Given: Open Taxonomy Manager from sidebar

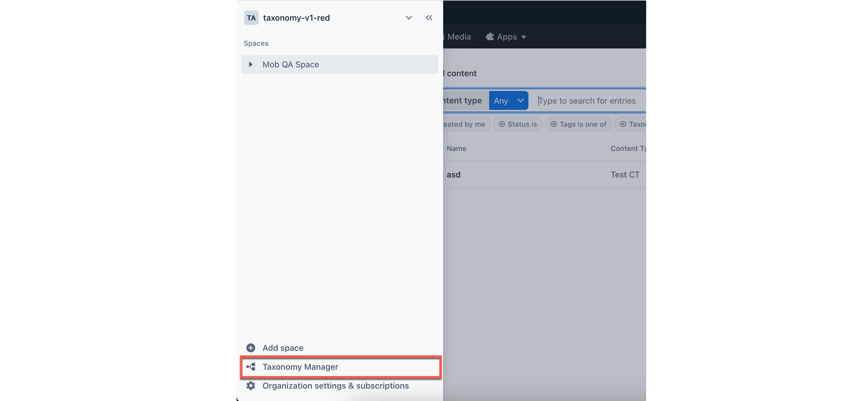Looking at the screenshot, I should coord(300,367).
